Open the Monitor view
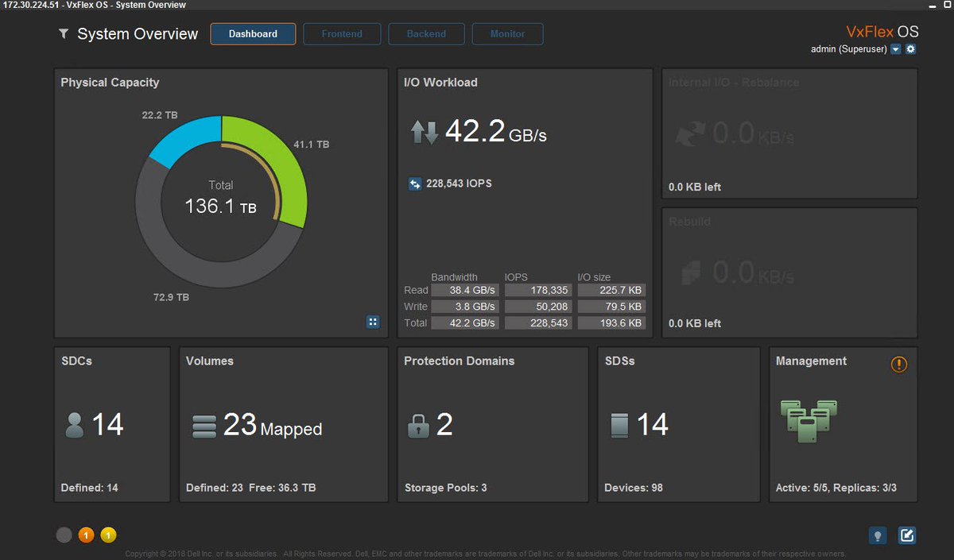This screenshot has height=560, width=954. [507, 34]
